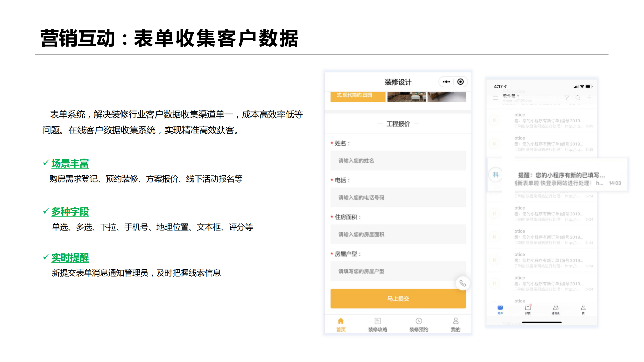
Task: Click the mini-program close circle icon
Action: click(460, 82)
